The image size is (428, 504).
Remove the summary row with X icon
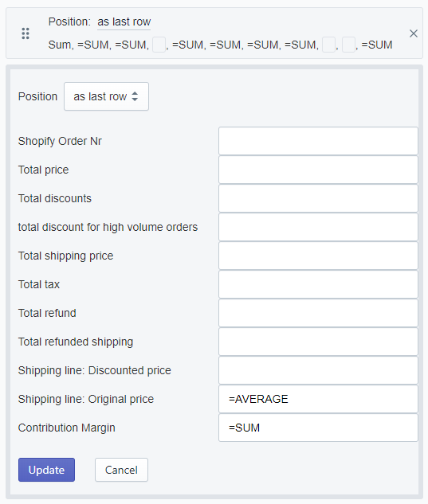(x=414, y=33)
